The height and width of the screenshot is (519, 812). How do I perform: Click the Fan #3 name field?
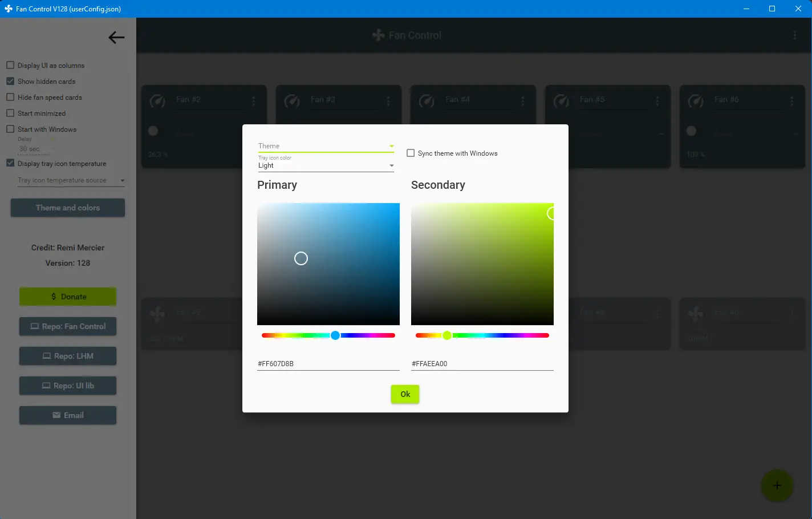click(x=344, y=100)
